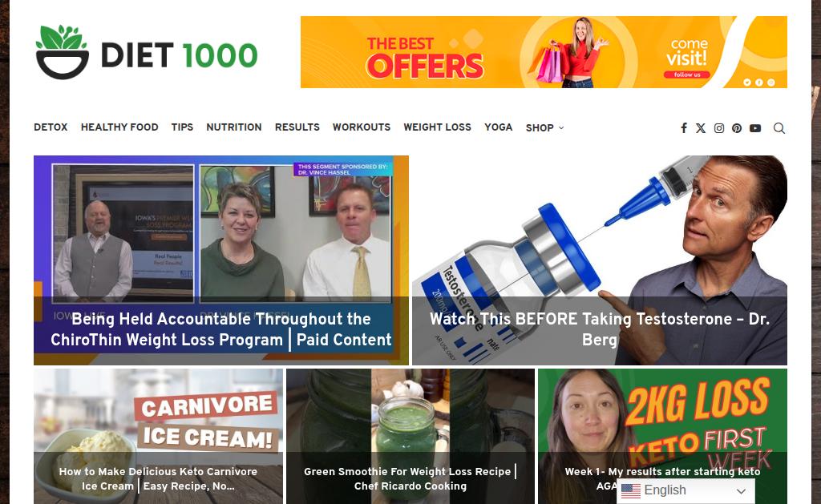Open the Pinterest social icon
The height and width of the screenshot is (504, 821).
point(737,128)
